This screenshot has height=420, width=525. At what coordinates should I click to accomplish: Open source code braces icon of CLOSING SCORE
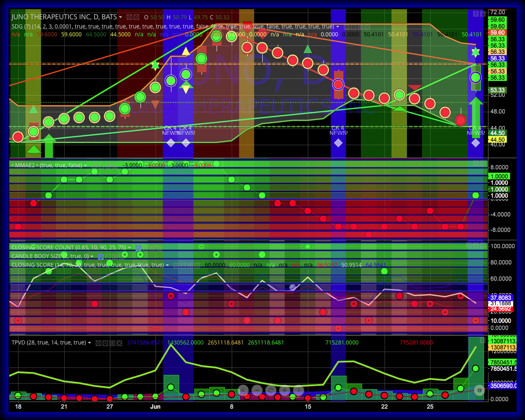(190, 265)
